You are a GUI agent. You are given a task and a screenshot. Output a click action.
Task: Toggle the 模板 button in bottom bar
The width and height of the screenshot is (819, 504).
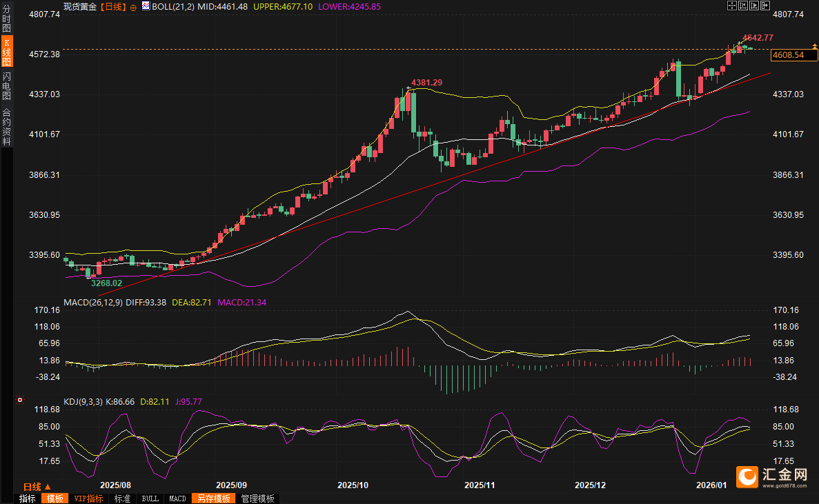click(x=55, y=498)
